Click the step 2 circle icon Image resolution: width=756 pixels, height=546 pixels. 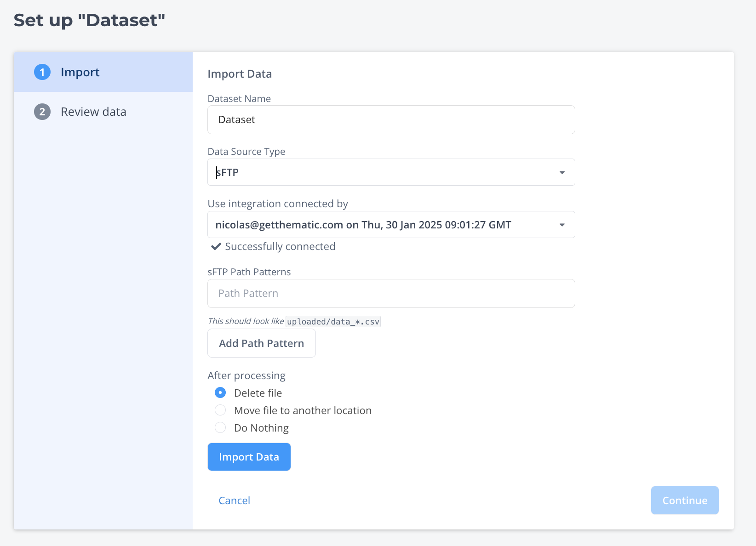[x=42, y=112]
